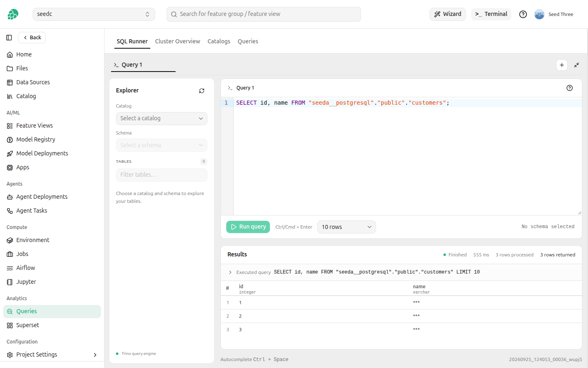Open the Seed Three user avatar

pos(539,14)
